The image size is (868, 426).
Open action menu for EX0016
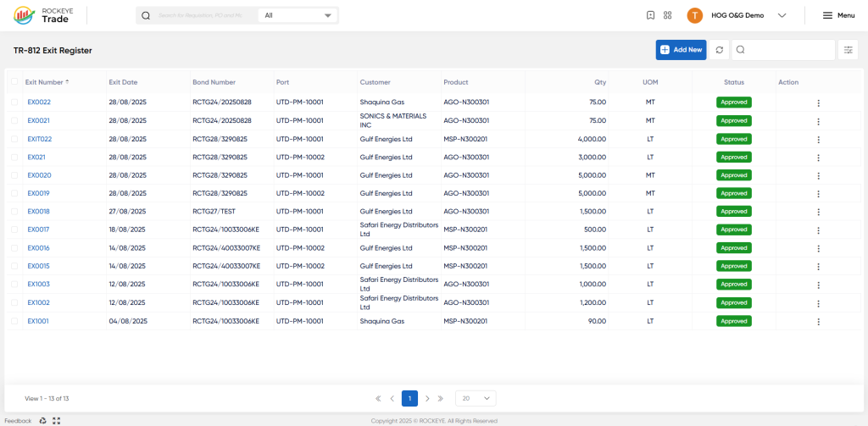click(x=818, y=248)
